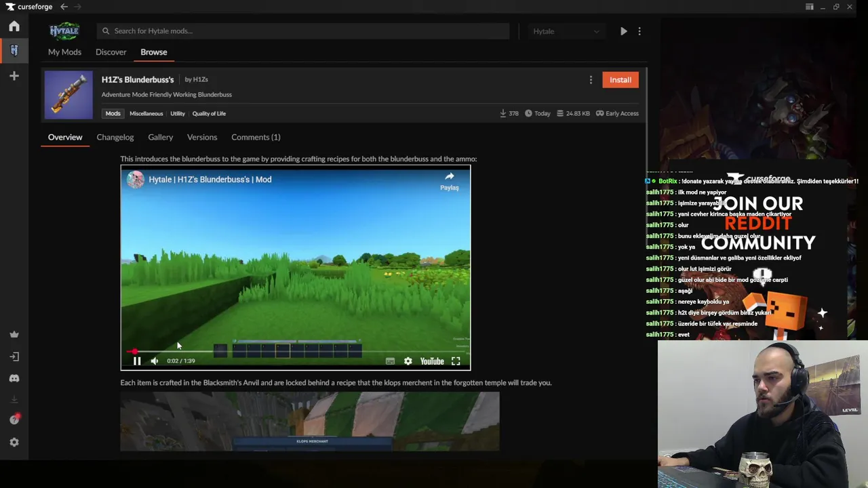
Task: Switch to Discover tab
Action: tap(111, 52)
